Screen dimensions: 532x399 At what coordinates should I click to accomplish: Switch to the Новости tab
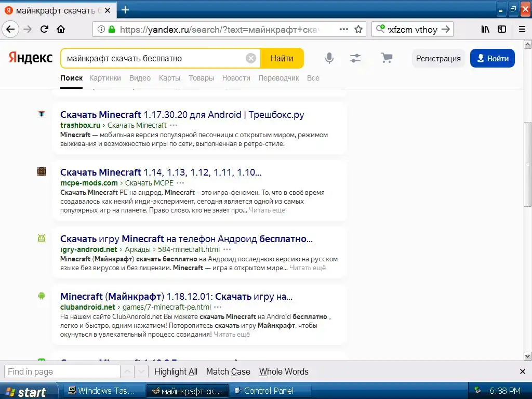236,78
